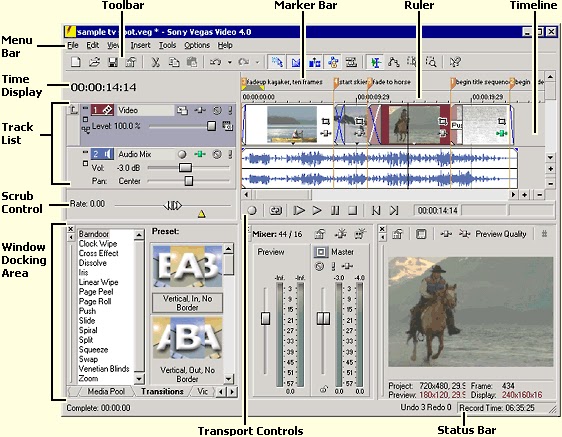Image resolution: width=562 pixels, height=437 pixels.
Task: Open video output FX in preview toolbar
Action: point(446,234)
